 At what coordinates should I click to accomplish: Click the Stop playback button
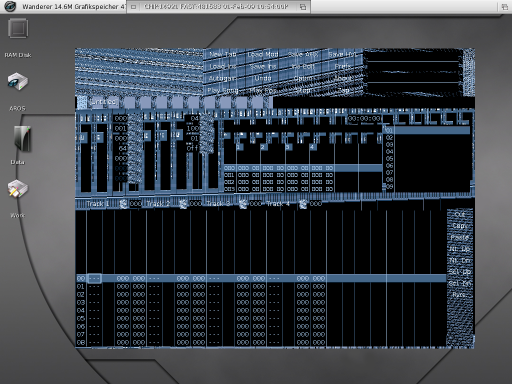pyautogui.click(x=303, y=90)
